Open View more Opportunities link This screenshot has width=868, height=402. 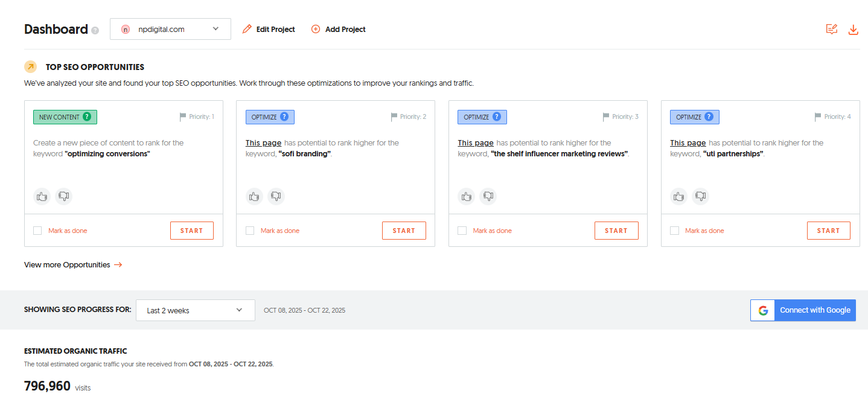click(x=73, y=264)
